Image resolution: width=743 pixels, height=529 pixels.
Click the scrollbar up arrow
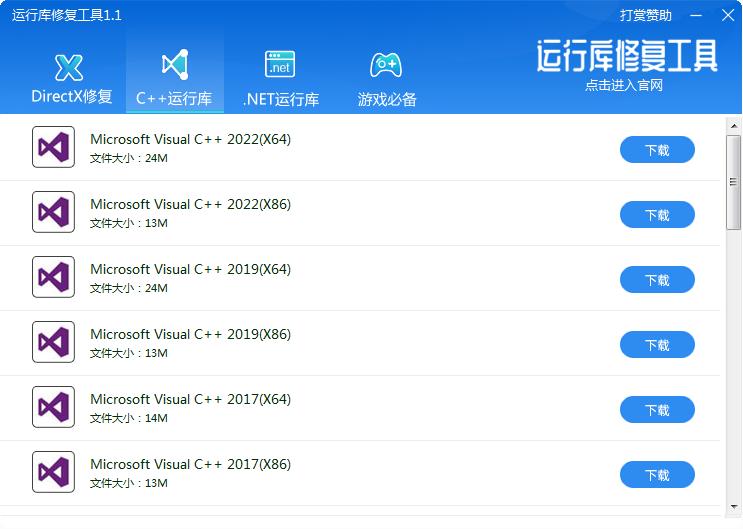pyautogui.click(x=734, y=126)
